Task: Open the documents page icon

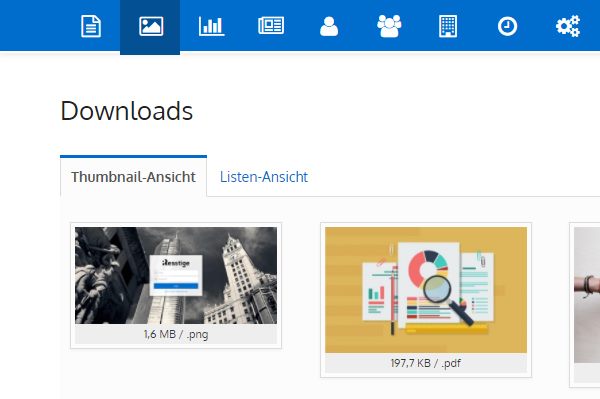Action: 91,26
